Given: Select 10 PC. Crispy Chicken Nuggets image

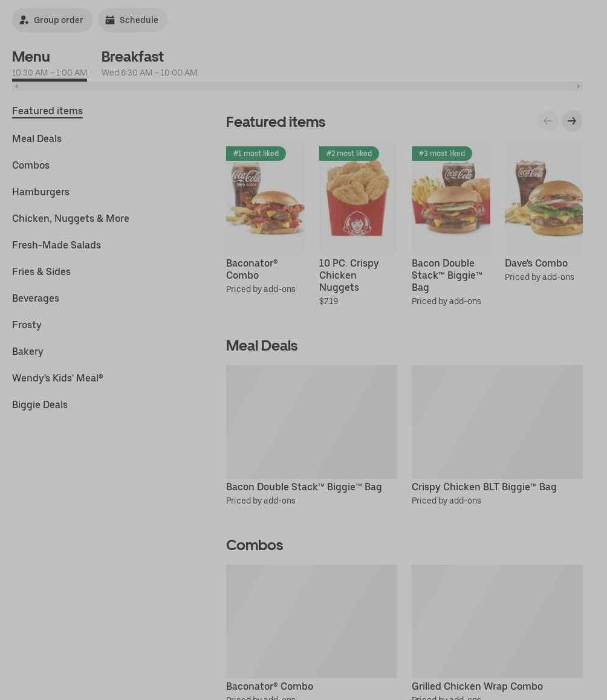Looking at the screenshot, I should [357, 197].
